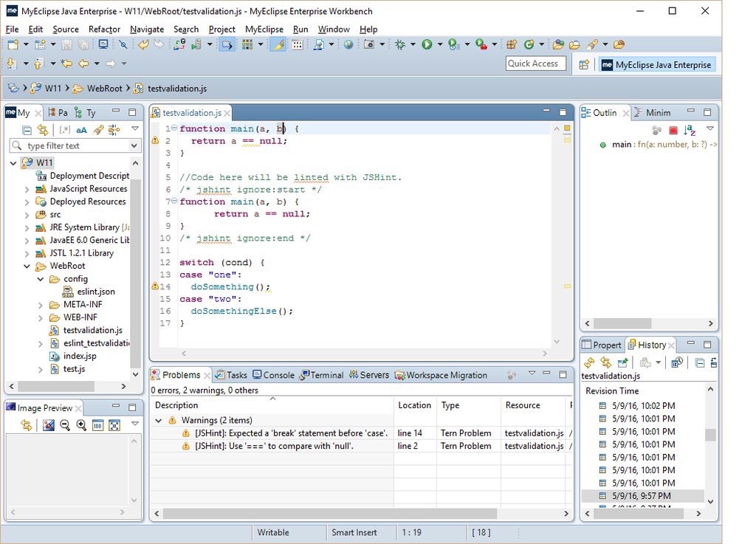Image resolution: width=756 pixels, height=544 pixels.
Task: Toggle the highlighted folder-arrow toolbar button
Action: [x=227, y=45]
